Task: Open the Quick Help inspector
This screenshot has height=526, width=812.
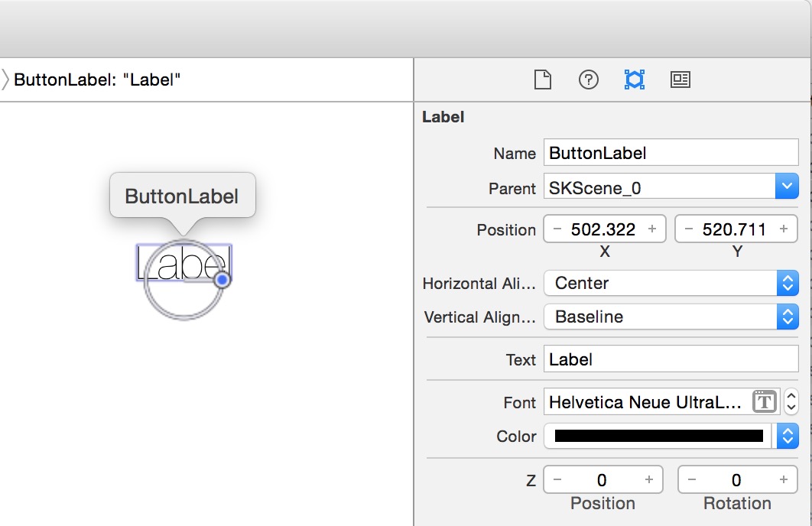Action: (588, 80)
